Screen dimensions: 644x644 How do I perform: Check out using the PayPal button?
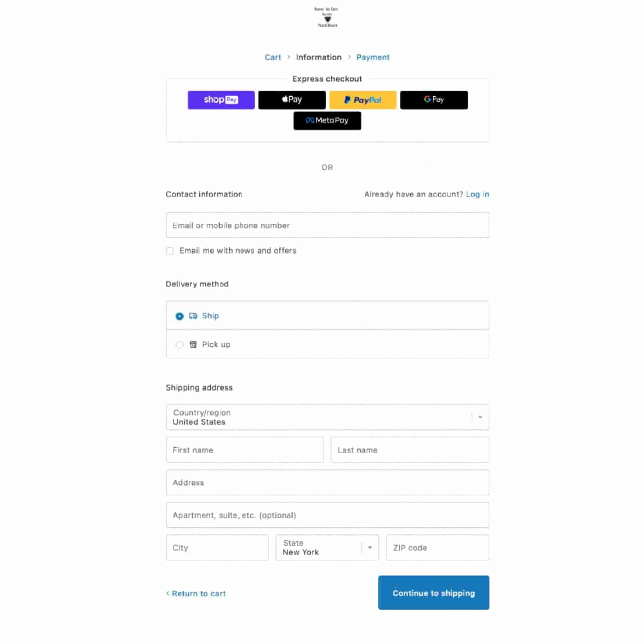[x=363, y=100]
